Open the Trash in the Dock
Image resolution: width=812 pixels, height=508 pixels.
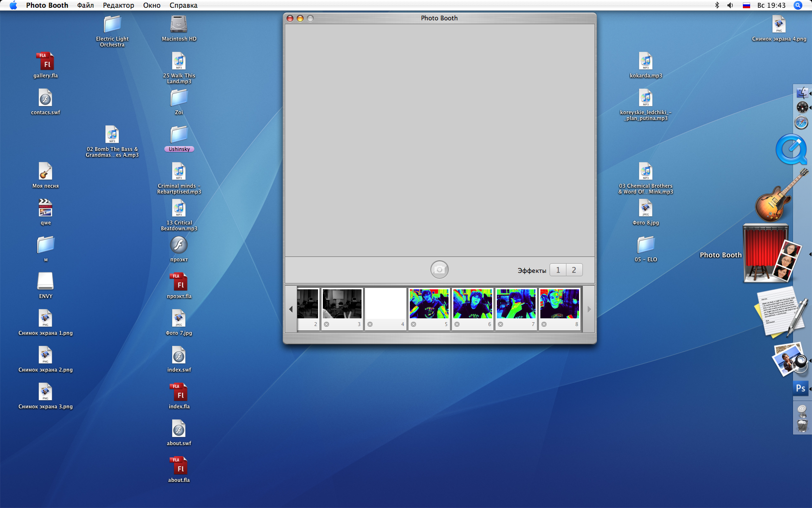(x=802, y=426)
